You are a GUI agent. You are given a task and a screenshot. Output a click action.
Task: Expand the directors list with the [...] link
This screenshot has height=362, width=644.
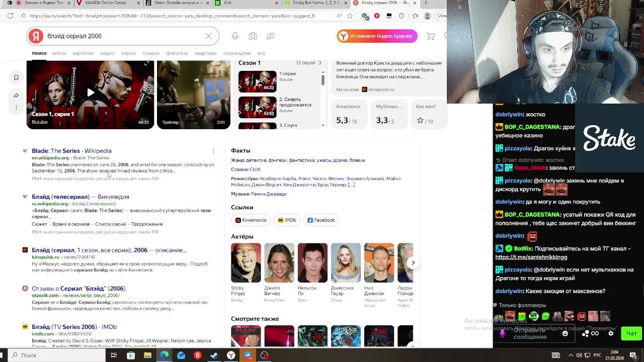(351, 185)
